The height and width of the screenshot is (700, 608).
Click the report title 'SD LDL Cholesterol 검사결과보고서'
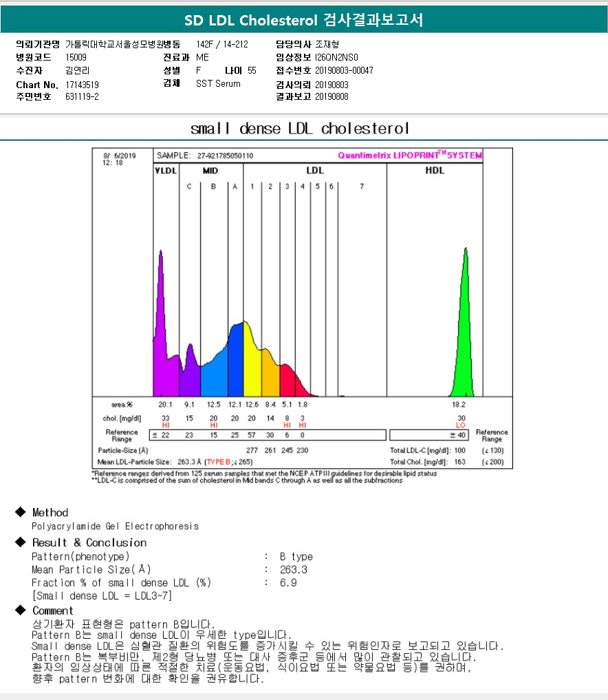pyautogui.click(x=304, y=20)
